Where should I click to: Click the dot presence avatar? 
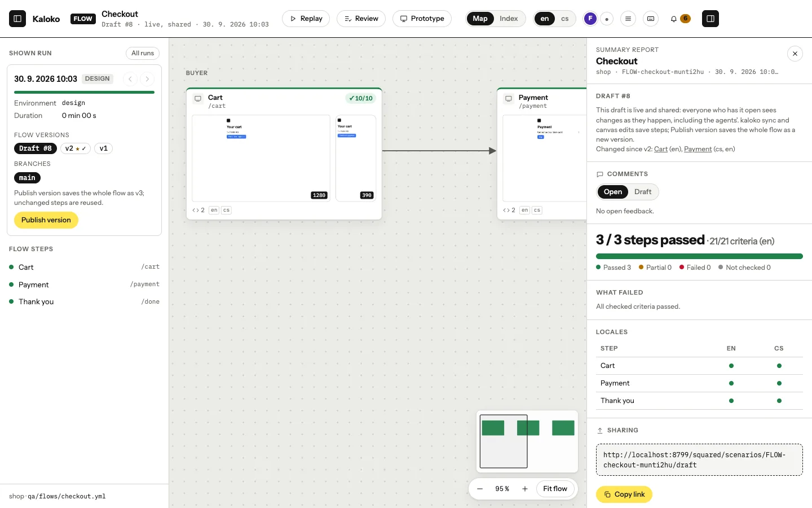[x=607, y=19]
